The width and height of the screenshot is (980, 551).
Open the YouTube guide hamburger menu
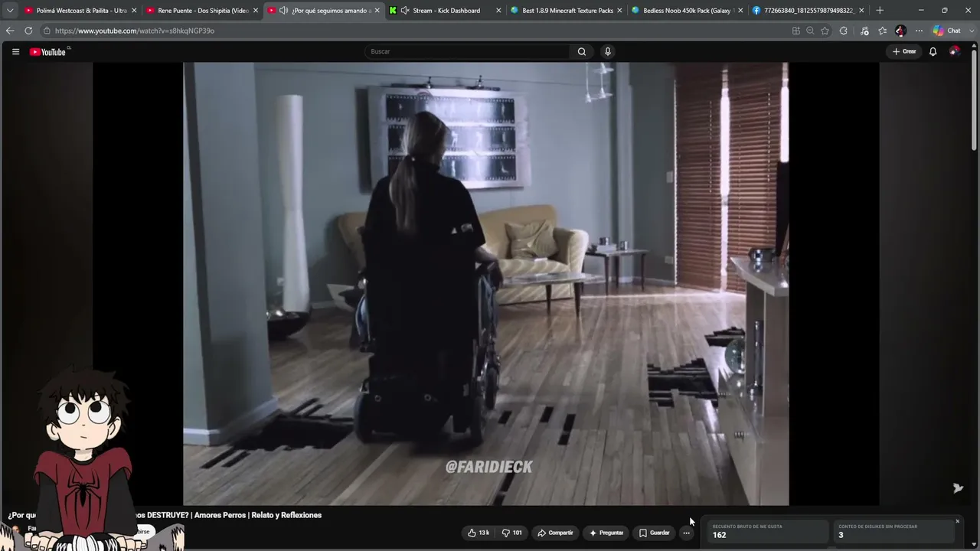tap(15, 51)
